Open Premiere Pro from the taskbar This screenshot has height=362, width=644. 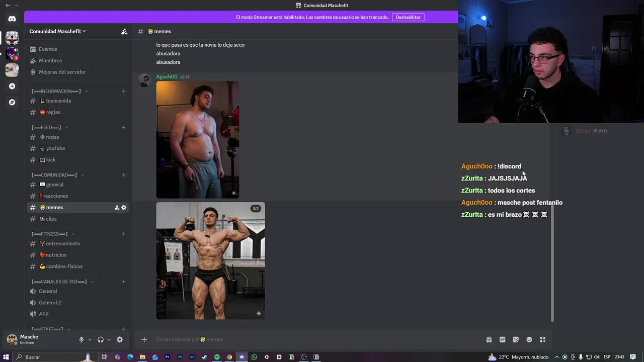(x=168, y=357)
